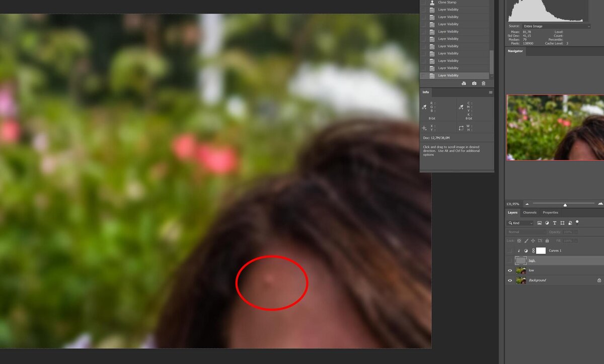Open the Info panel menu

491,93
